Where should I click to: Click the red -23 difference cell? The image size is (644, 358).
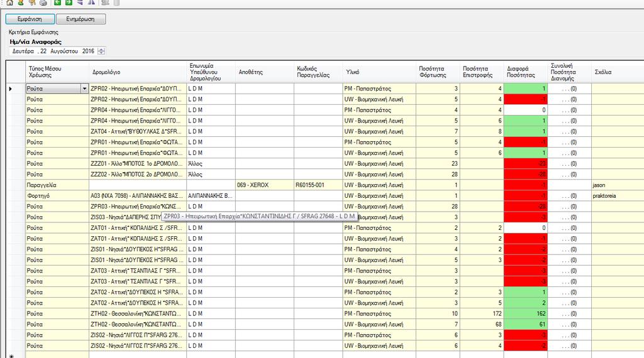point(525,164)
